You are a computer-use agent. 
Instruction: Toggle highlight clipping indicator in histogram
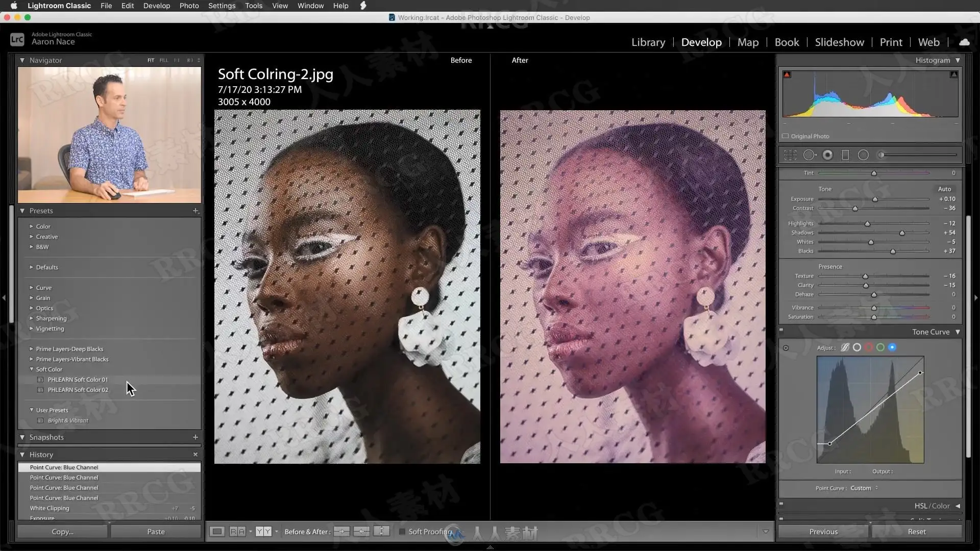coord(953,74)
